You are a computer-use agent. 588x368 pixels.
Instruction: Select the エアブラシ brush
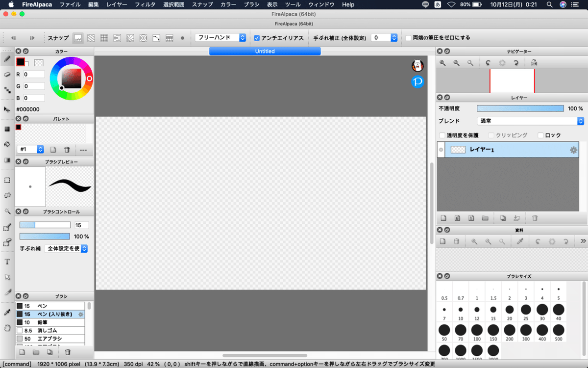point(50,339)
